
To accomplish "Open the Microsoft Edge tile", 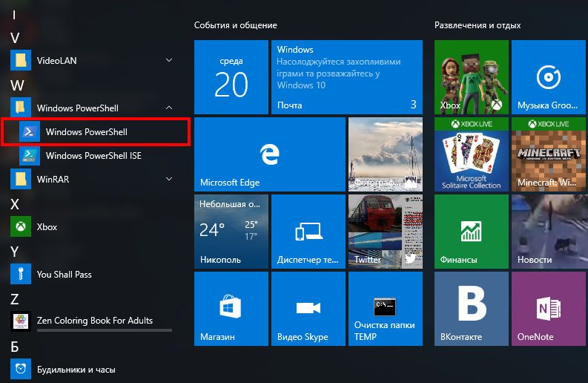I will [270, 154].
